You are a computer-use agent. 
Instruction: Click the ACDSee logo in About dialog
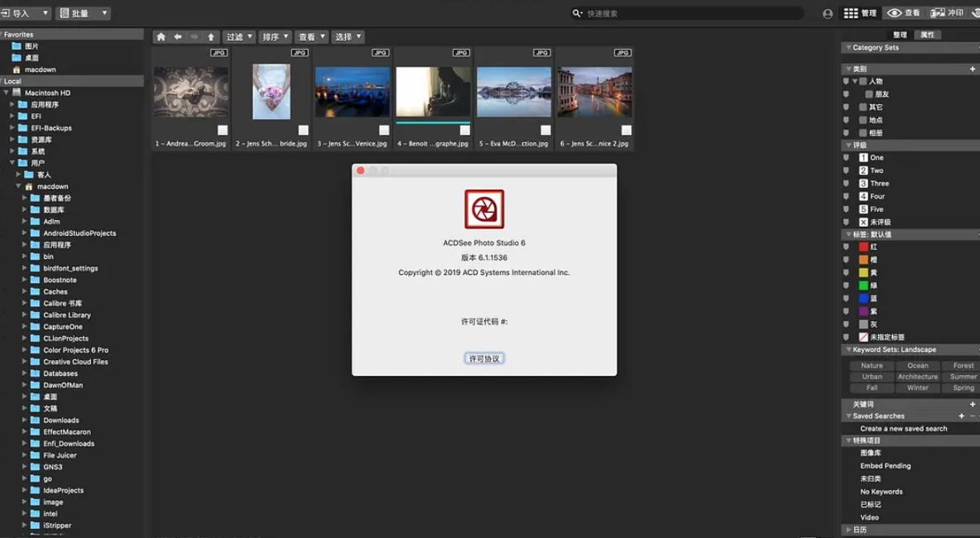point(484,209)
